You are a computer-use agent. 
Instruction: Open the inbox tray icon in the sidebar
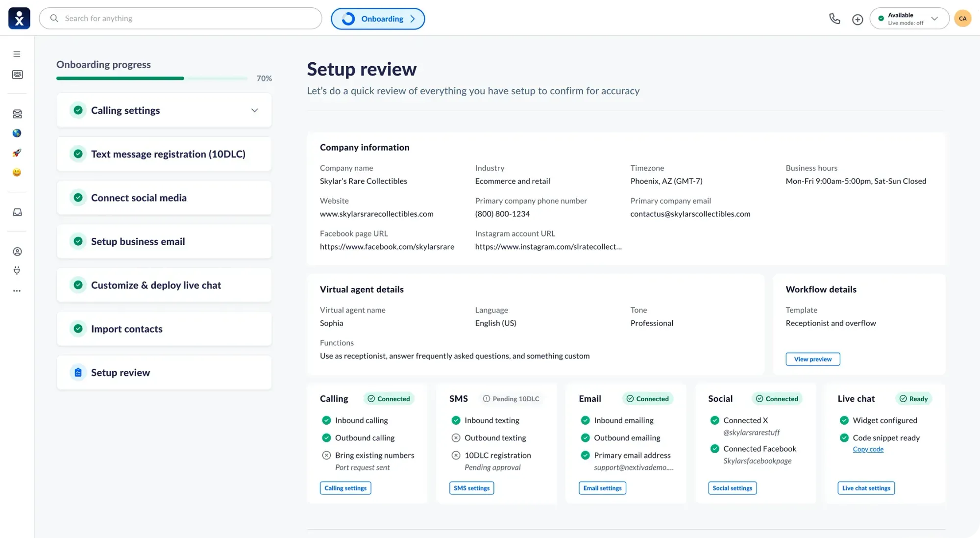click(17, 212)
